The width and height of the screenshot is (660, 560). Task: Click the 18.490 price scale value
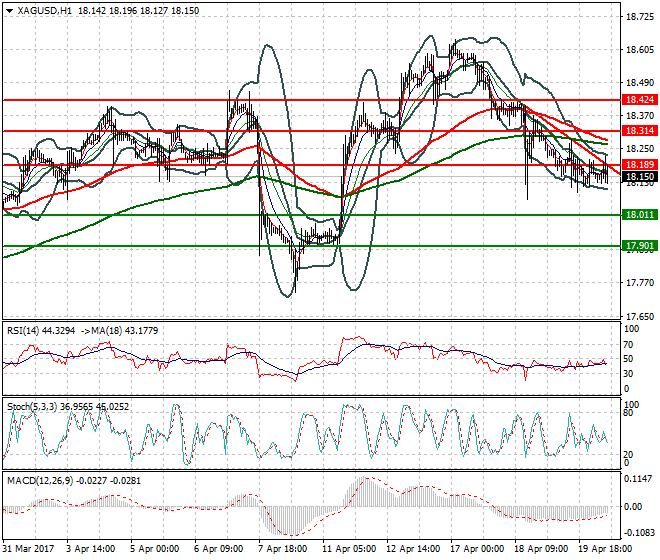tap(640, 83)
